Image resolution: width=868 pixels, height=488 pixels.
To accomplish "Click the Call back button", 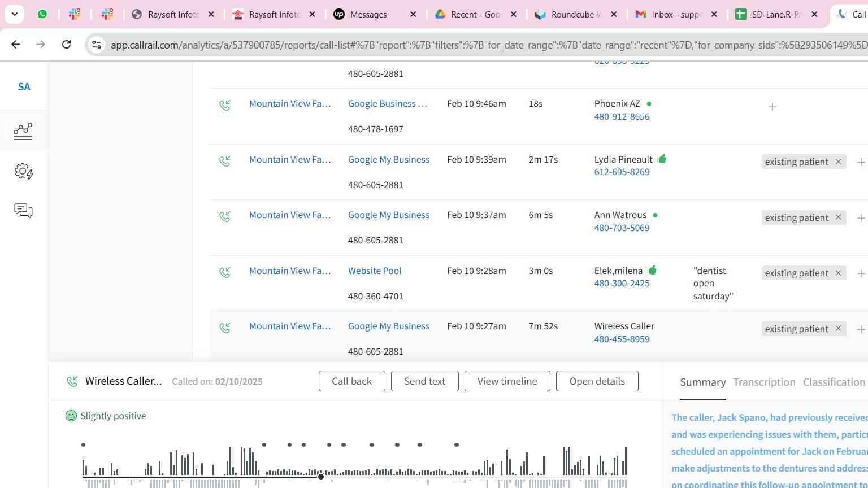I will point(351,381).
